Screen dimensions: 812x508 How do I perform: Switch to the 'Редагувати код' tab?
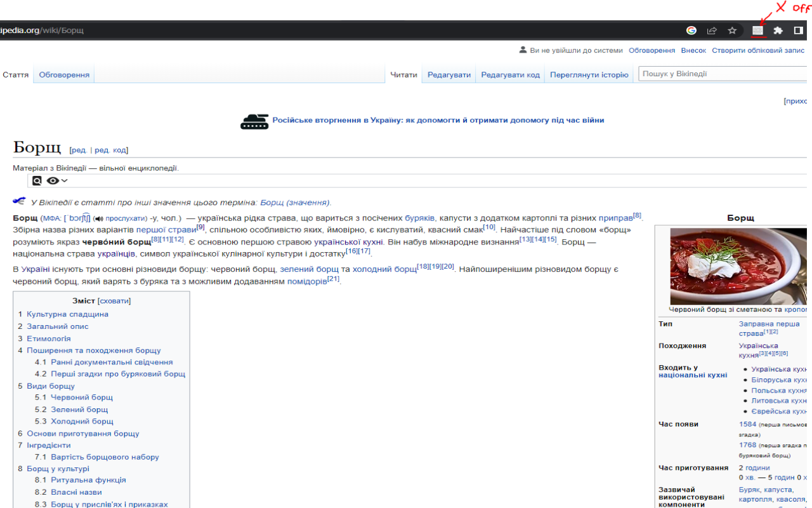click(x=510, y=75)
